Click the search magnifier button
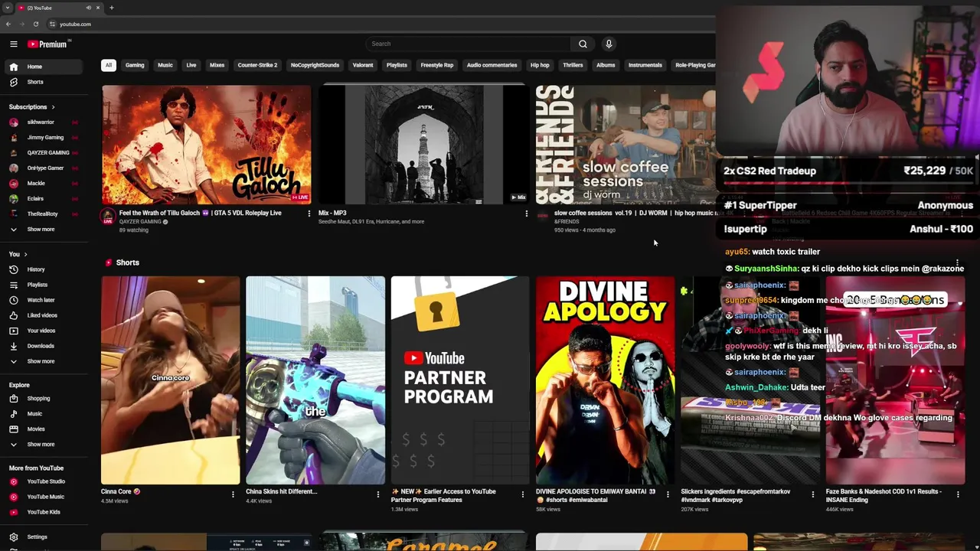Screen dimensions: 980x551 click(583, 44)
